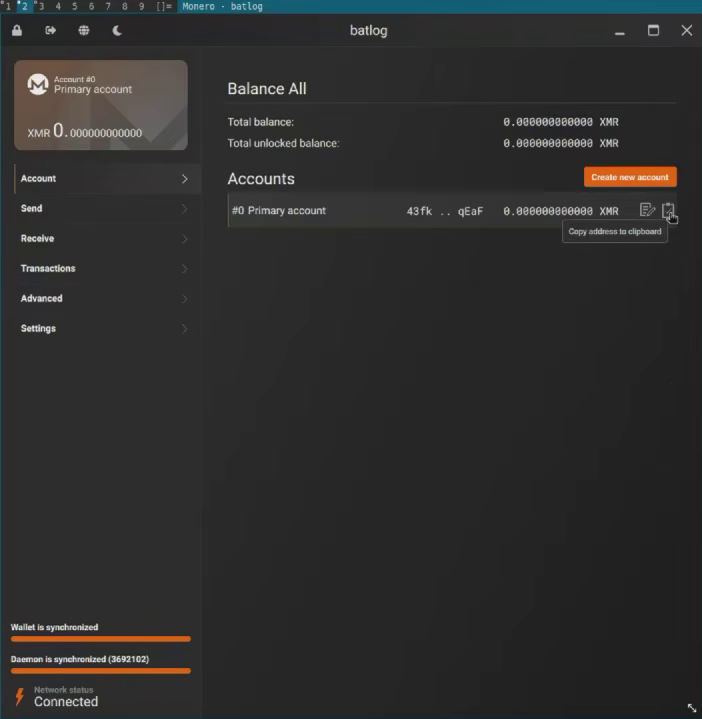Click the Monero logo on account card
702x719 pixels.
tap(38, 84)
